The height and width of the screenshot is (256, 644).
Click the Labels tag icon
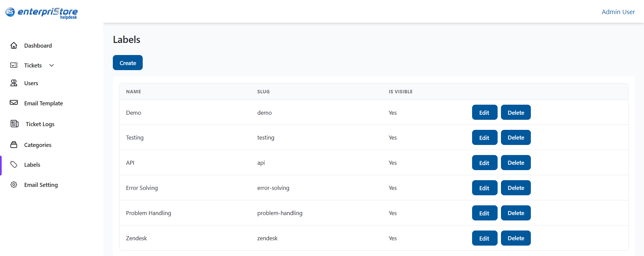[14, 164]
